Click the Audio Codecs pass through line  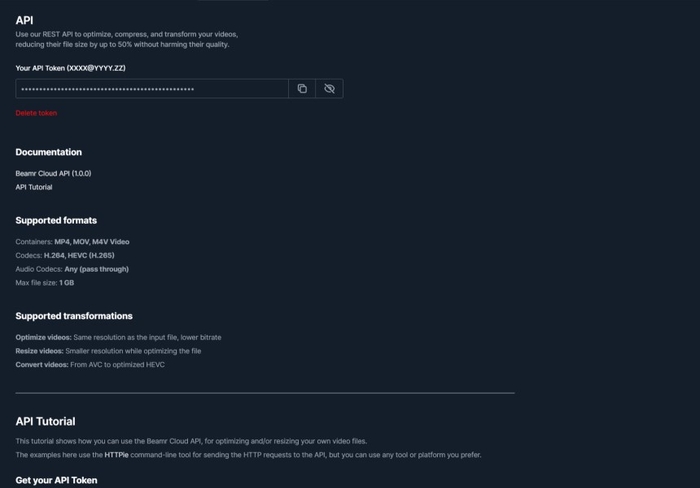point(72,269)
